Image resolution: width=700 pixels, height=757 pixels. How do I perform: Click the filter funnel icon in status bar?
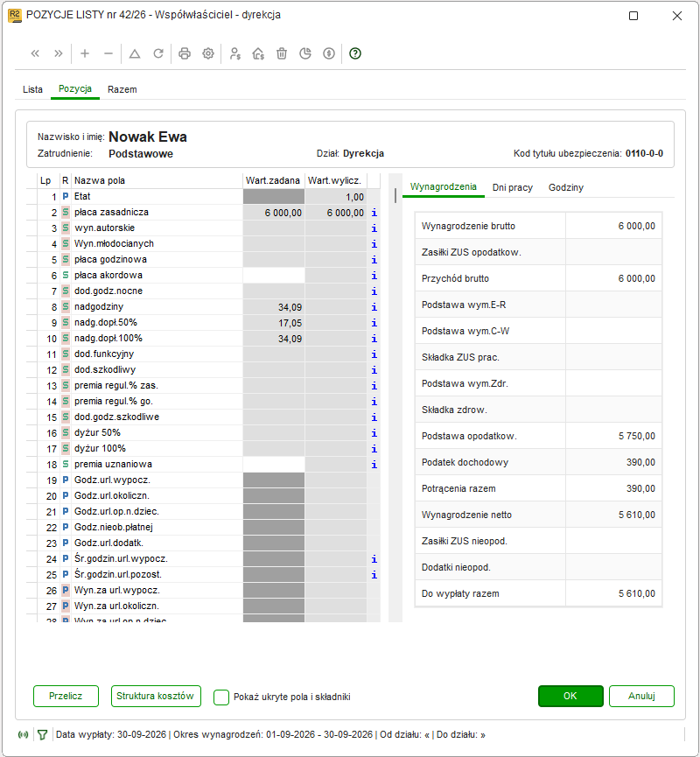[x=43, y=735]
